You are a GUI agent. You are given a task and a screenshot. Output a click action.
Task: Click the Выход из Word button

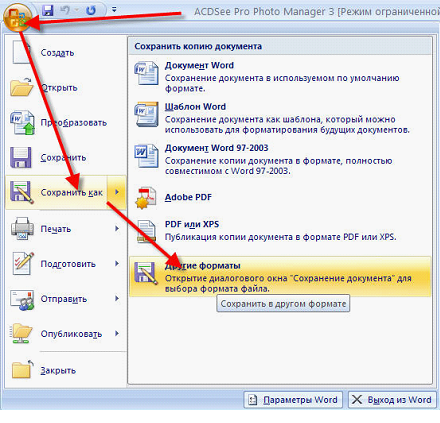point(392,399)
